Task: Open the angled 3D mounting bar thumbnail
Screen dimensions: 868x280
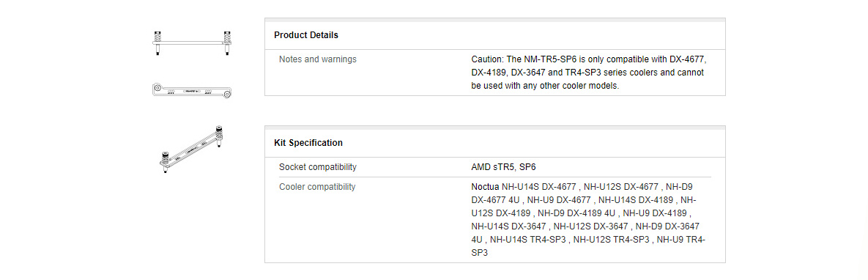Action: (x=191, y=150)
